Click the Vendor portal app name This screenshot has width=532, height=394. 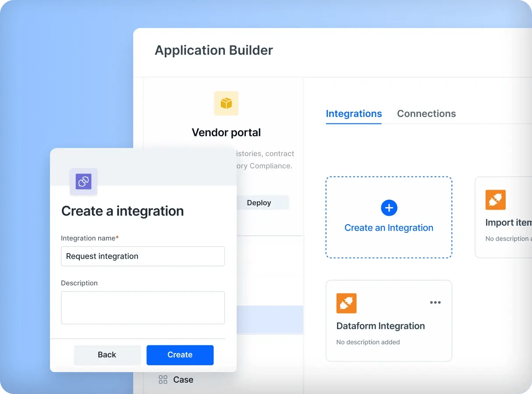[x=226, y=132]
